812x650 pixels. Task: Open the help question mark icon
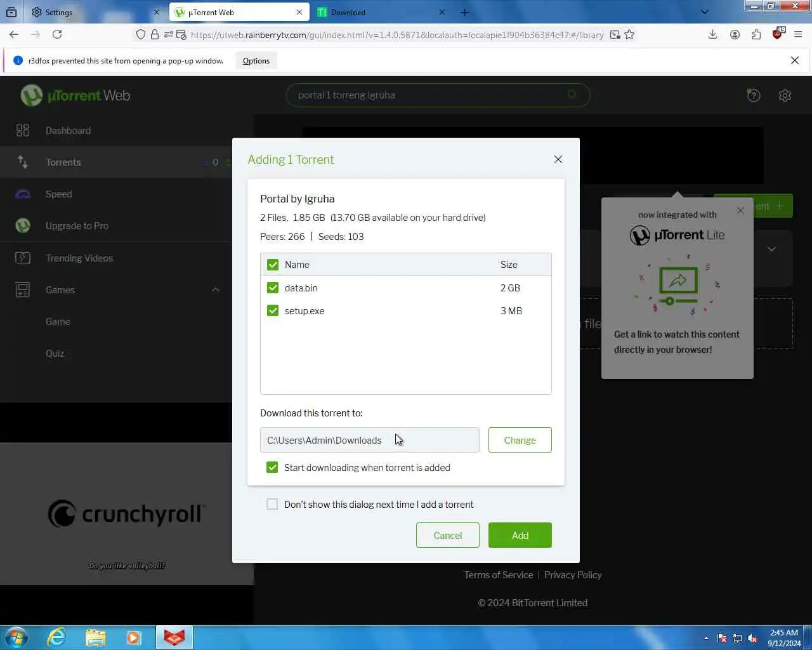point(754,95)
